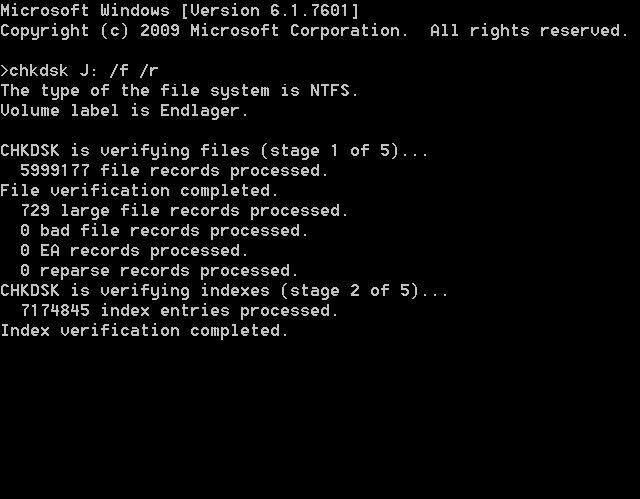Click the 'stage 2 of 5' verifying indexes line
The width and height of the screenshot is (640, 499).
click(x=224, y=291)
